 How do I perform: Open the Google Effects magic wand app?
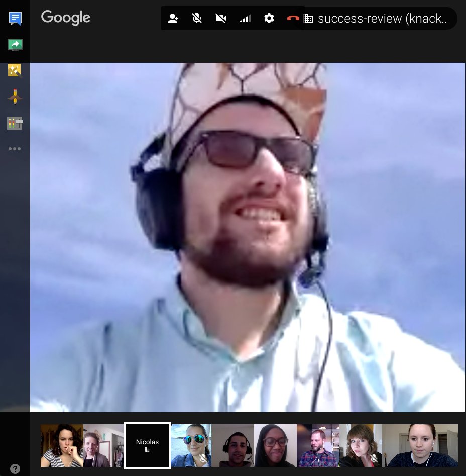(x=15, y=71)
